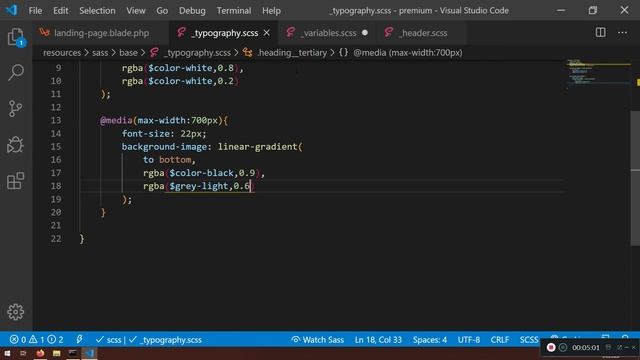Click the base breadcrumb

[128, 53]
